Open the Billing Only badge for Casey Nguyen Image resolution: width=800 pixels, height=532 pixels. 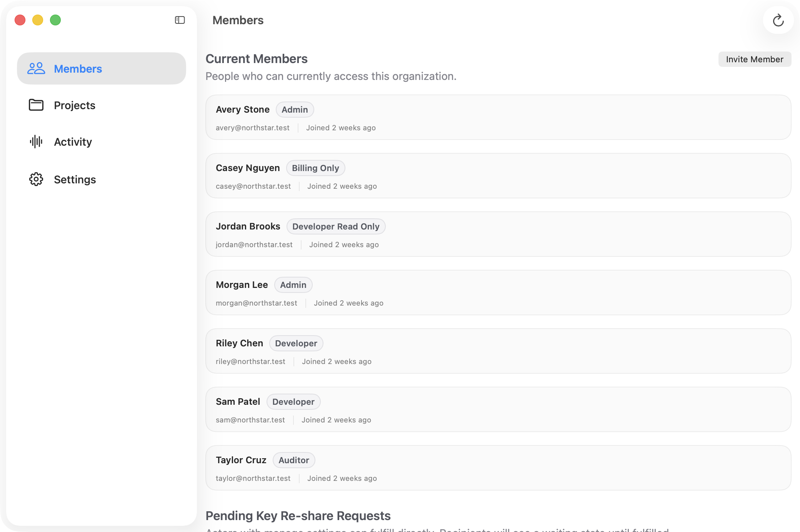tap(315, 168)
